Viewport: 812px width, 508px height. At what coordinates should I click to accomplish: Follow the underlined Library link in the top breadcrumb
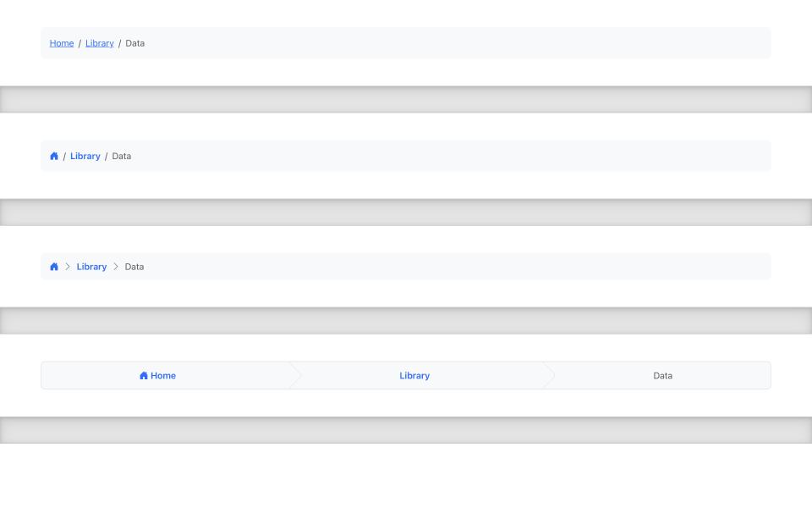[x=99, y=43]
